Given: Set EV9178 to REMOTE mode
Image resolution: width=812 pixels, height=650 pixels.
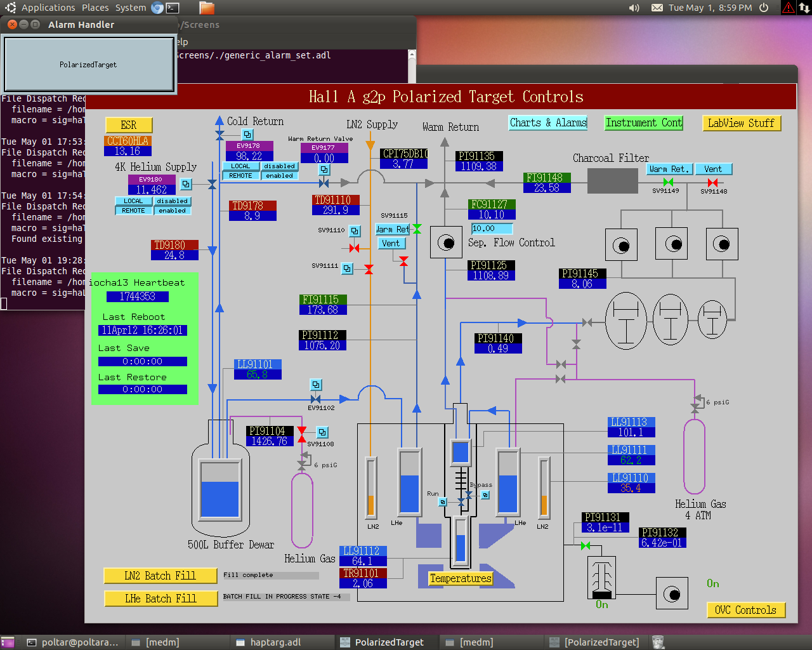Looking at the screenshot, I should pyautogui.click(x=240, y=176).
